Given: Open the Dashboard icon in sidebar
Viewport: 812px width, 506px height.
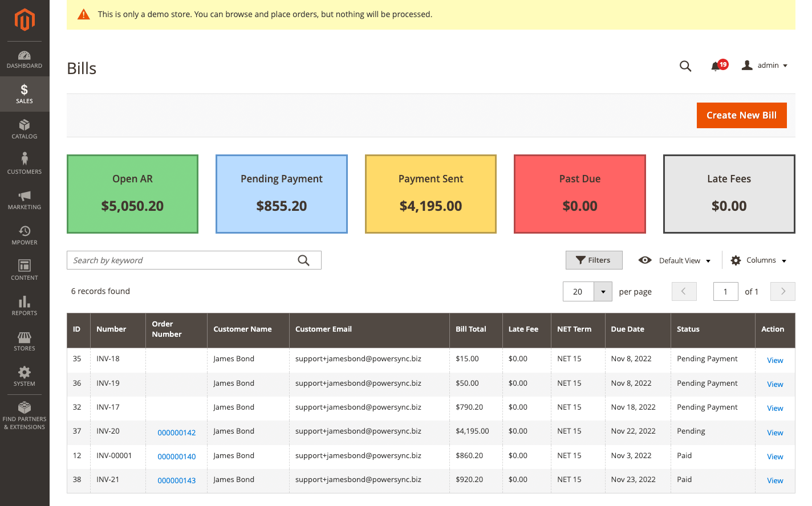Looking at the screenshot, I should coord(25,59).
